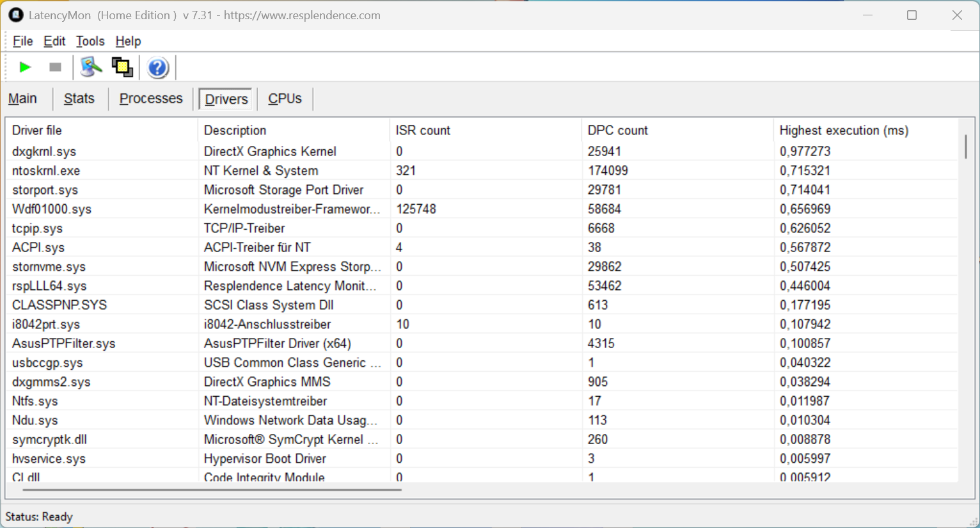This screenshot has width=980, height=528.
Task: Select the stornvme.sys row
Action: [x=482, y=267]
